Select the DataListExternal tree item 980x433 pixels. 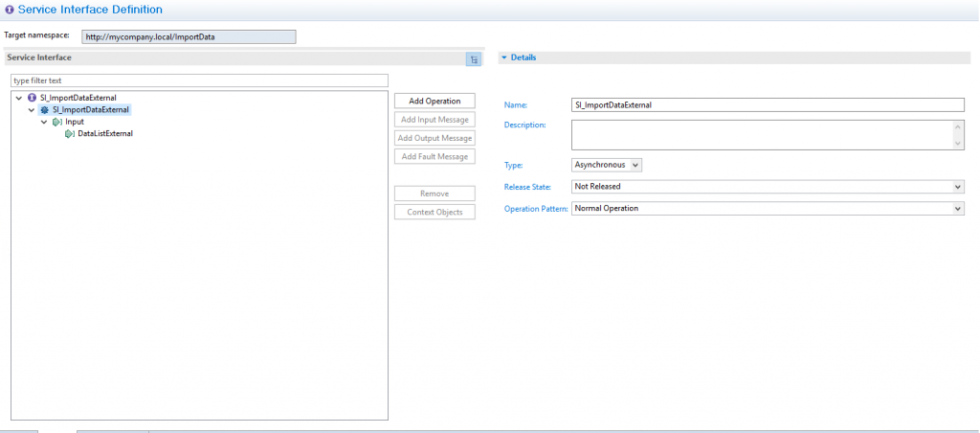tap(105, 134)
